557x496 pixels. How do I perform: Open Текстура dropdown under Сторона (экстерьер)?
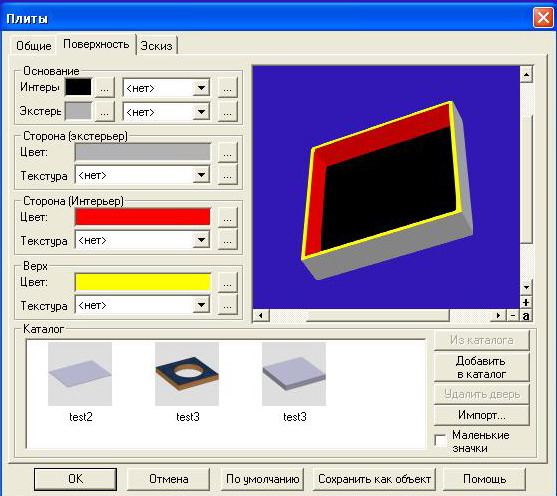tap(201, 175)
